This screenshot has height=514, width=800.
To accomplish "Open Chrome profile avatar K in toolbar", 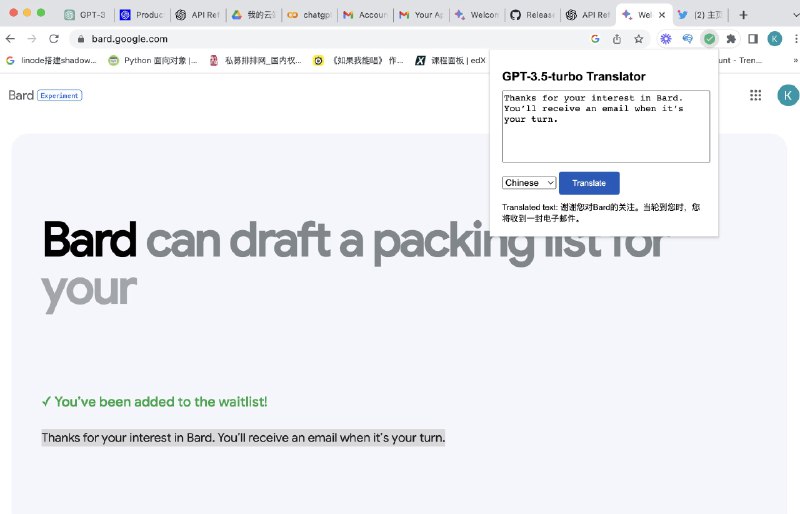I will [774, 39].
